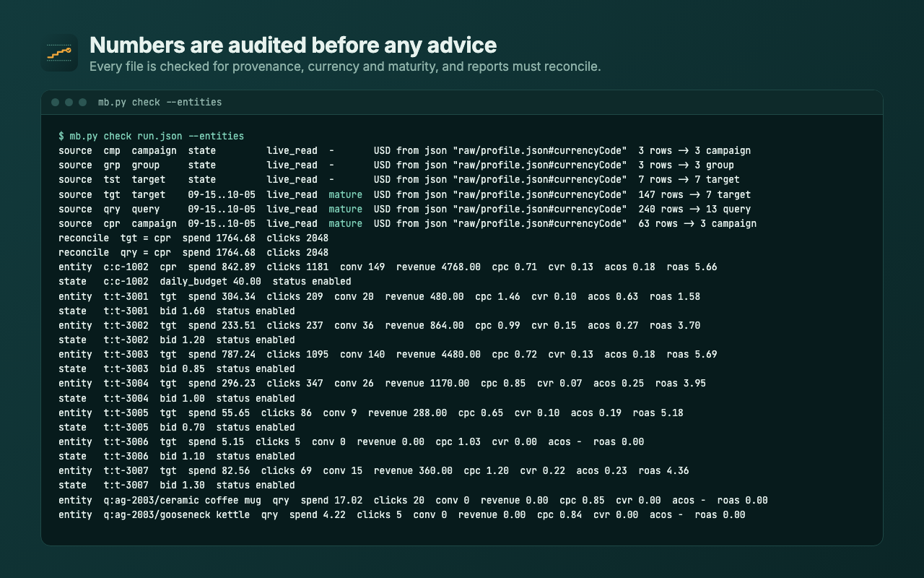
Task: Select the 'ceramic coffee mug' query entity row
Action: point(413,500)
